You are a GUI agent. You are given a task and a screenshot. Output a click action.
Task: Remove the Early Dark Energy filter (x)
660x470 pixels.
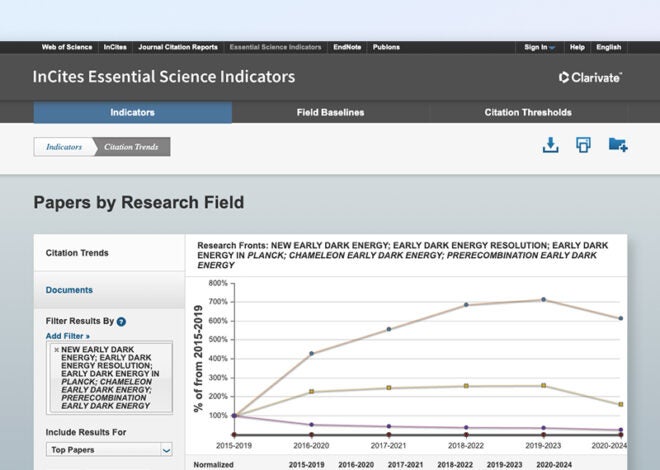pyautogui.click(x=56, y=350)
